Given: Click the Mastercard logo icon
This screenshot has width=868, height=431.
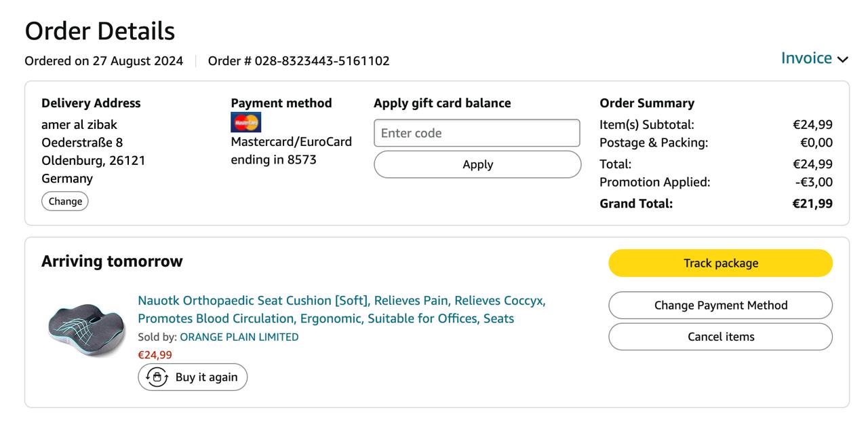Looking at the screenshot, I should coord(245,123).
